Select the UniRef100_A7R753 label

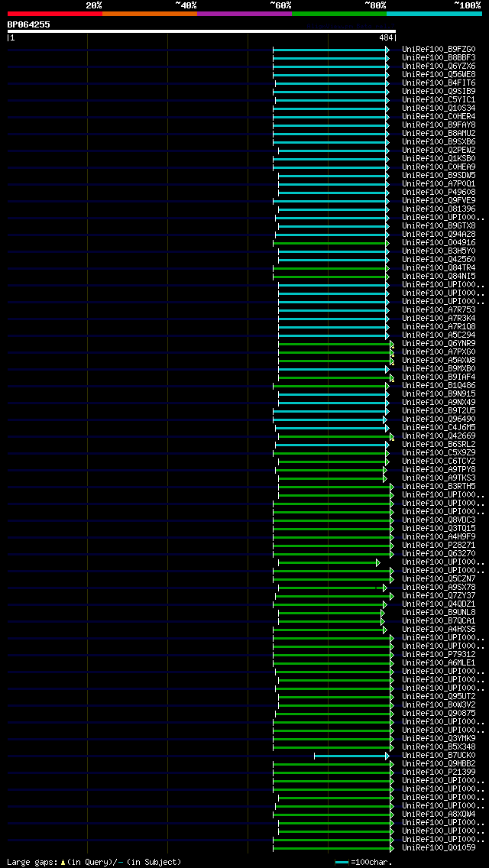(x=439, y=309)
